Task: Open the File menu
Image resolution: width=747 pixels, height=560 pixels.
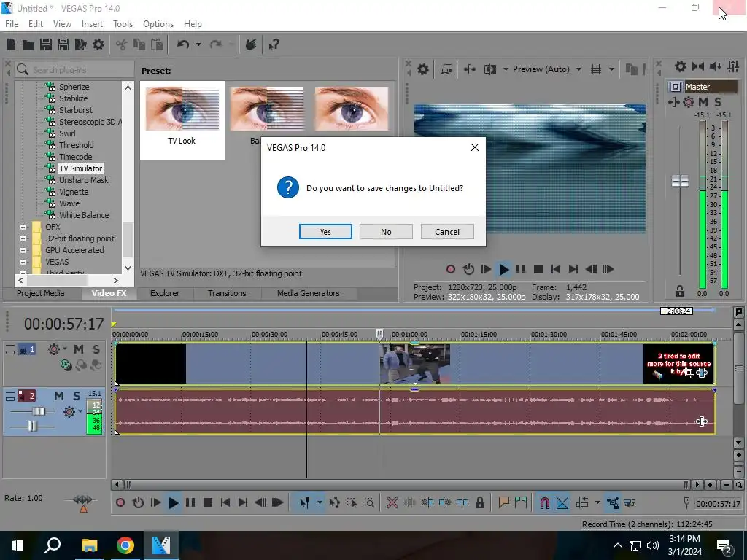Action: pyautogui.click(x=12, y=24)
